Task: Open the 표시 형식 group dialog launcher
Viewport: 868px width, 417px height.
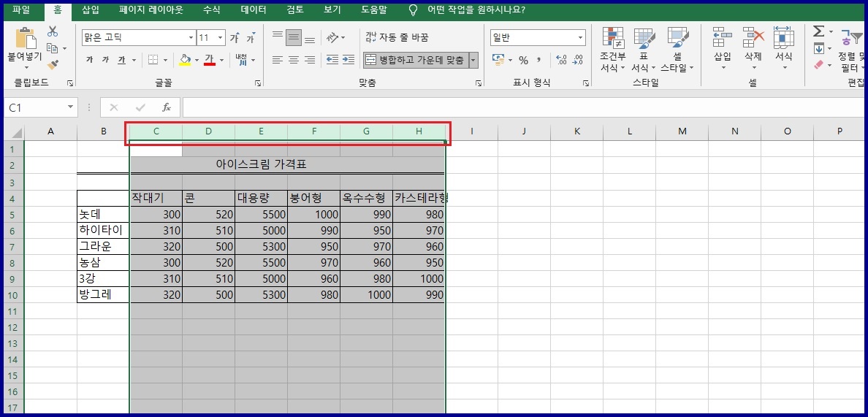Action: [x=586, y=83]
